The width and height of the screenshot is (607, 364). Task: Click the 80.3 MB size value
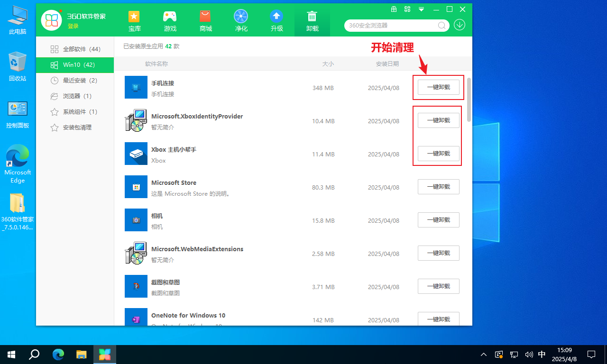[323, 188]
